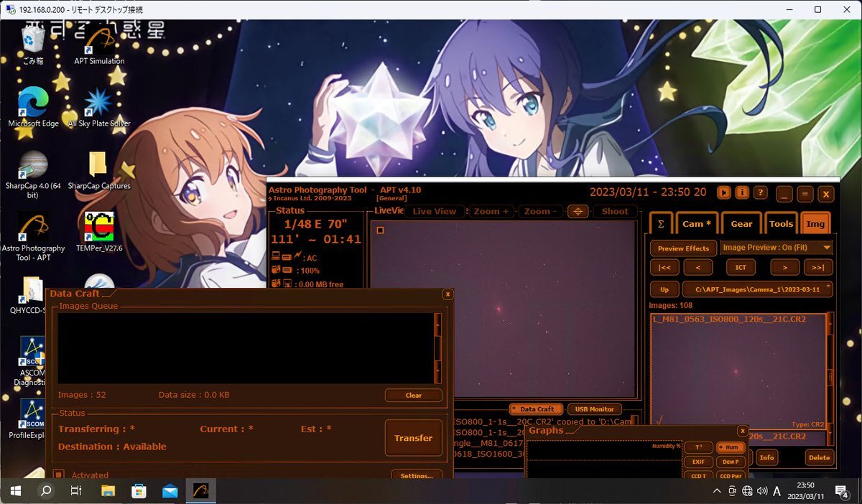Switch to the Sigma tab

(661, 223)
